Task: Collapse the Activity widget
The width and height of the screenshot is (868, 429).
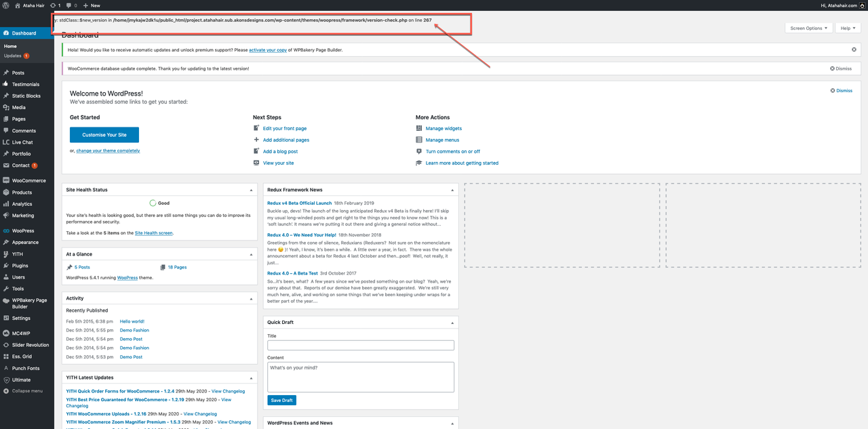Action: pos(251,298)
